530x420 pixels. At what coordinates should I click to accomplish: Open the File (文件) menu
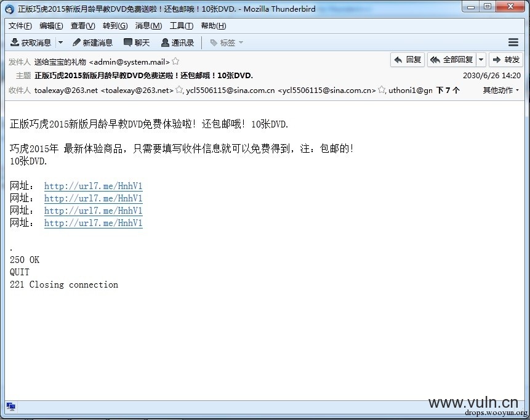[20, 25]
